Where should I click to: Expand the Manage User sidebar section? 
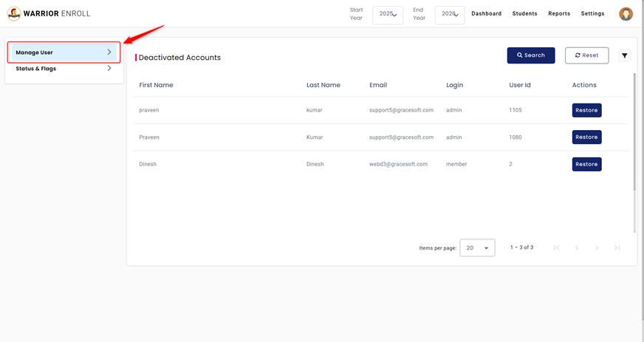pyautogui.click(x=64, y=52)
